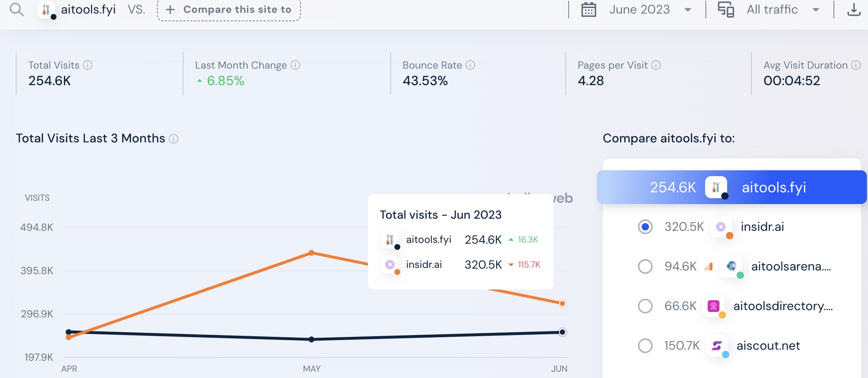This screenshot has width=868, height=378.
Task: Click the aitools.fyi favicon in header
Action: pos(46,10)
